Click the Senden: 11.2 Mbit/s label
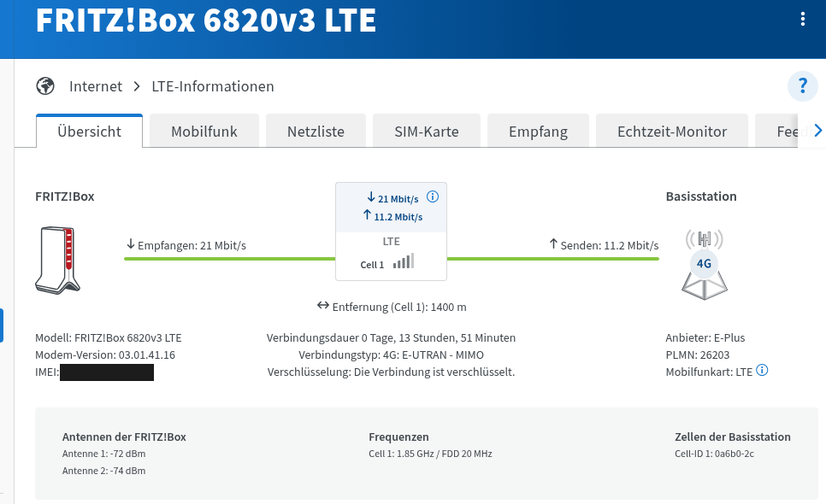 610,245
